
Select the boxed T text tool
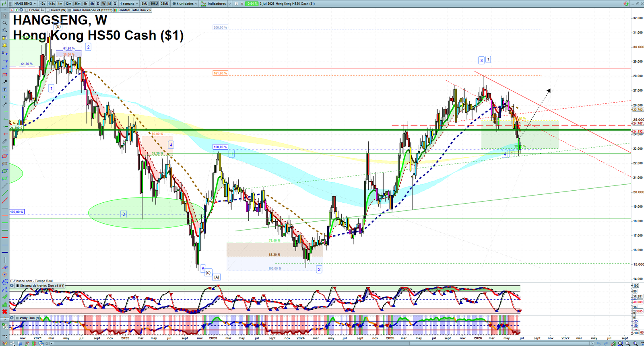click(5, 90)
